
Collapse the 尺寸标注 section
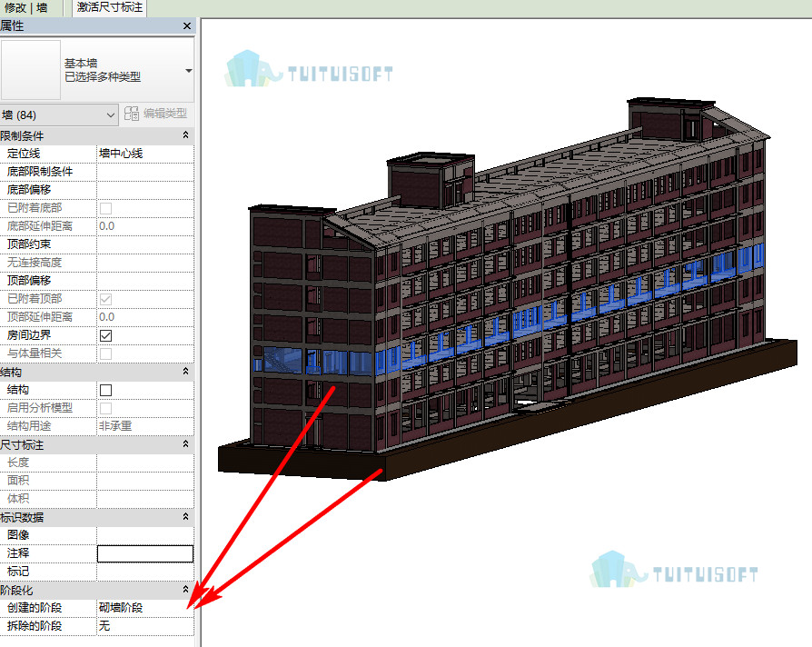(185, 444)
